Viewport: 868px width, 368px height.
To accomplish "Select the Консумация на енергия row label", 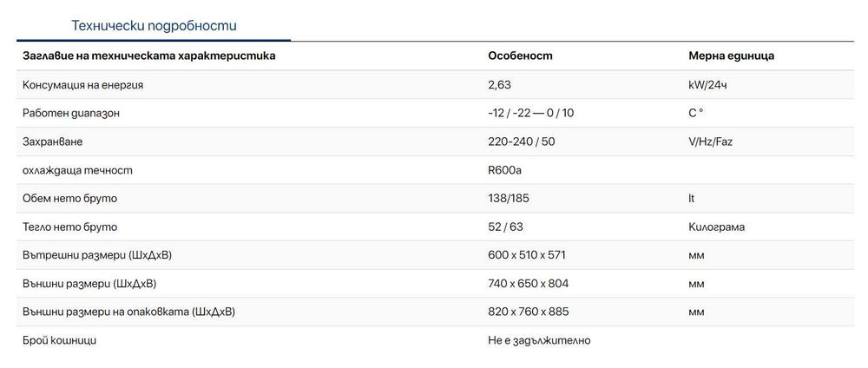I will click(82, 84).
